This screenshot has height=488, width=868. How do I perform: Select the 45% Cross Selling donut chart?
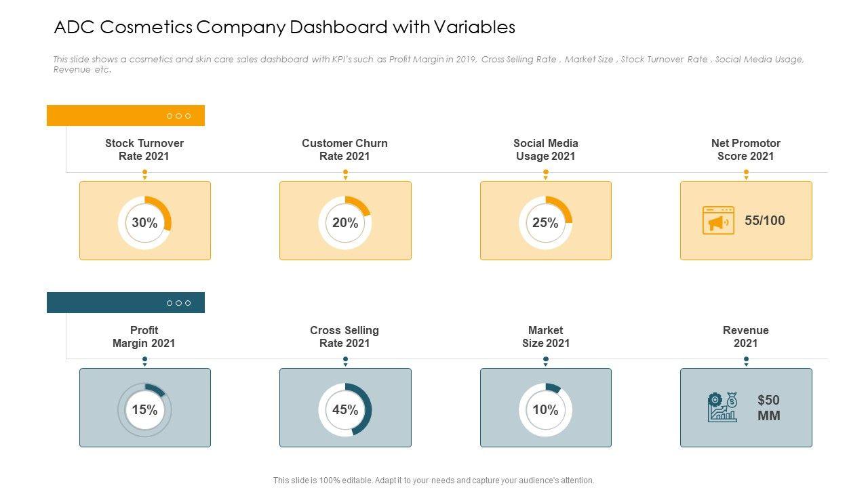(345, 410)
